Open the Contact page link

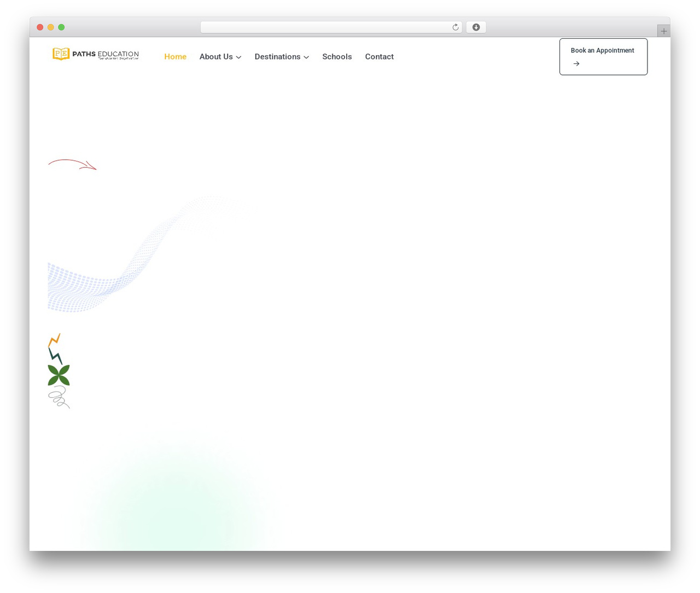(380, 57)
